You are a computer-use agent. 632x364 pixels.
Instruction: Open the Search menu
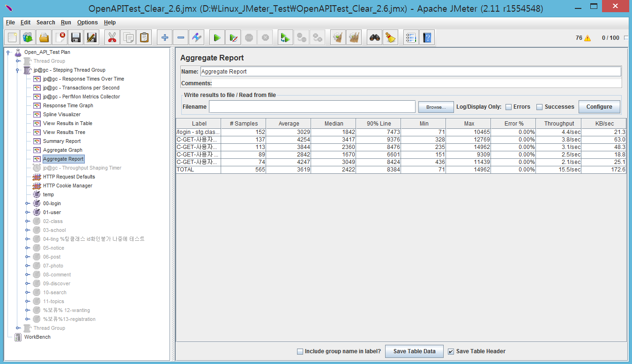45,22
